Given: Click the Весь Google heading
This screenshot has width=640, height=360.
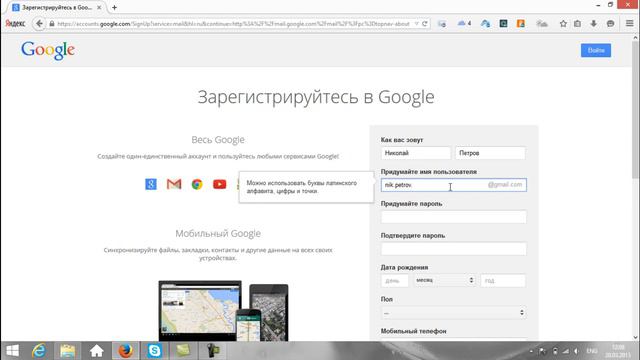Looking at the screenshot, I should [x=218, y=140].
